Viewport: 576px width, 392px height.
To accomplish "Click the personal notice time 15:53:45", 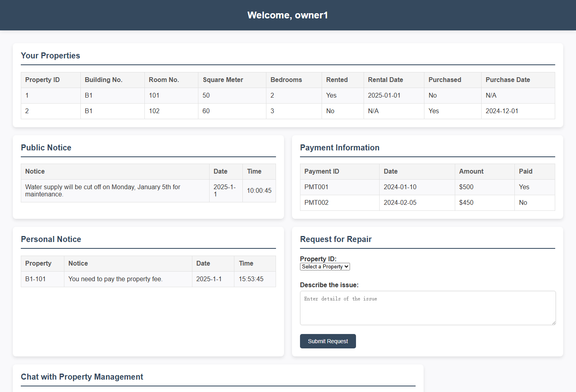I will click(255, 279).
